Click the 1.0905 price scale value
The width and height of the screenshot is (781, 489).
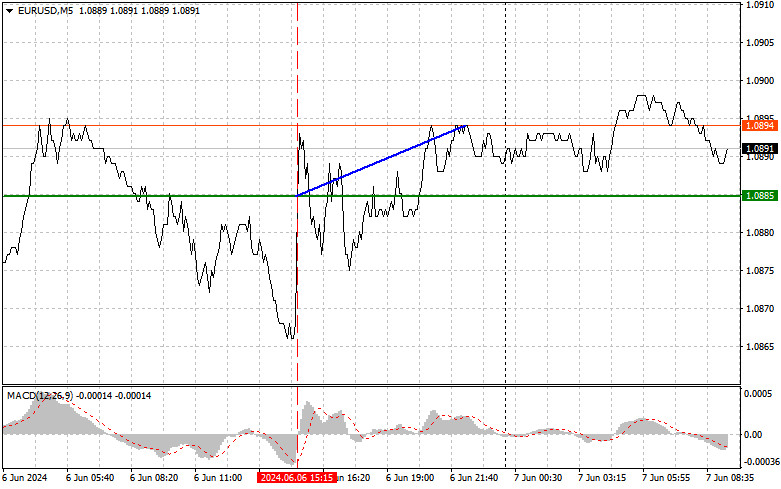[760, 42]
